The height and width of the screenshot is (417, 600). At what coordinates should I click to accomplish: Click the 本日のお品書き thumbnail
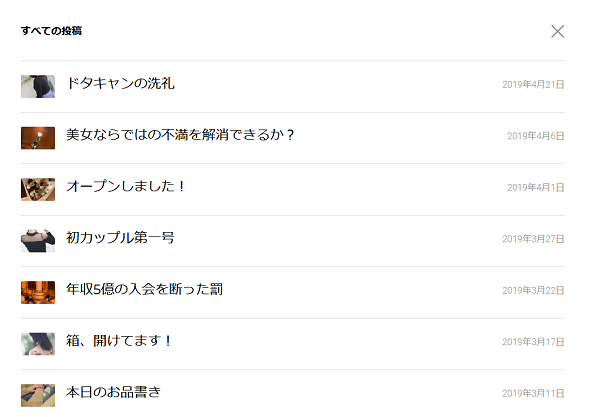point(38,394)
